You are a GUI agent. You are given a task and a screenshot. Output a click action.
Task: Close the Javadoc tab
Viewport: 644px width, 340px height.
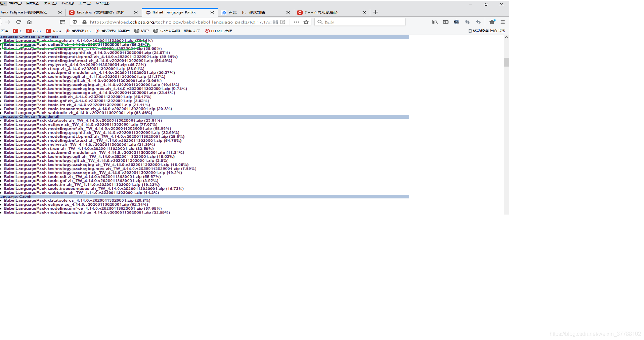[x=136, y=12]
